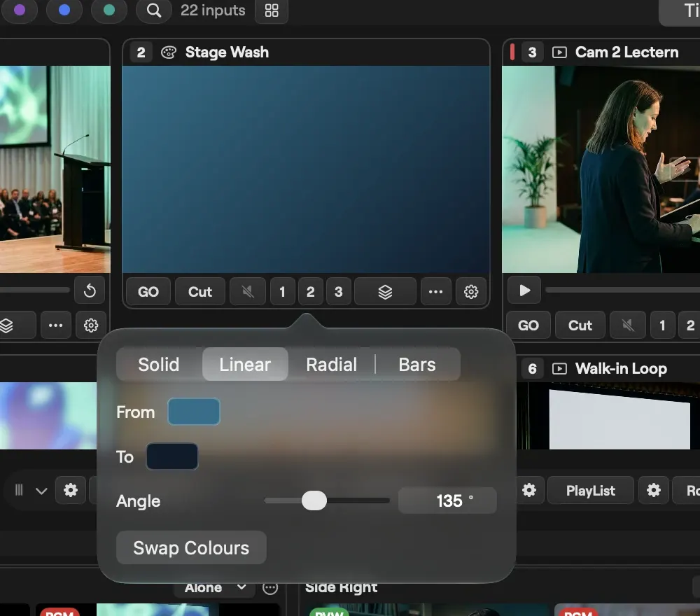Open the input search magnifier
The height and width of the screenshot is (616, 700).
tap(153, 10)
